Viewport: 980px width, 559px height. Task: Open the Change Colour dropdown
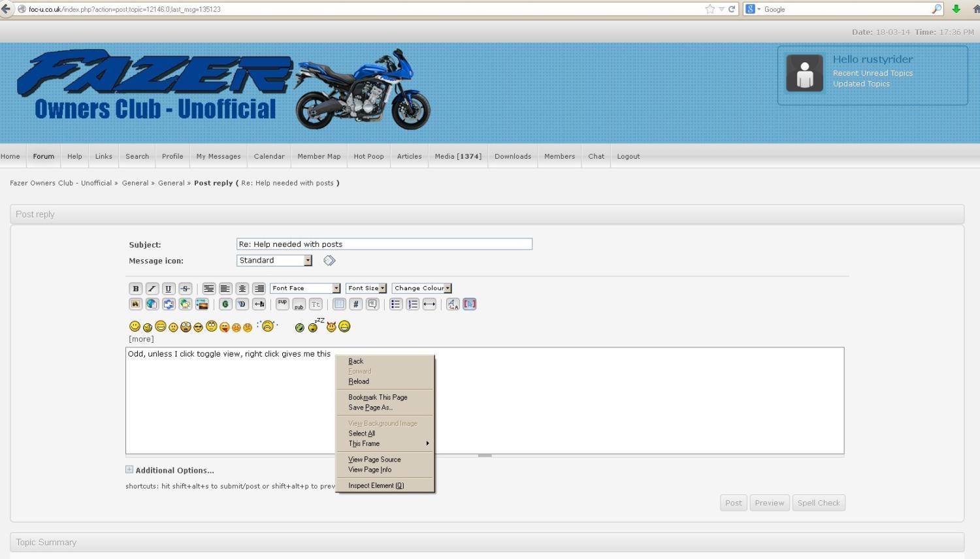click(x=421, y=289)
